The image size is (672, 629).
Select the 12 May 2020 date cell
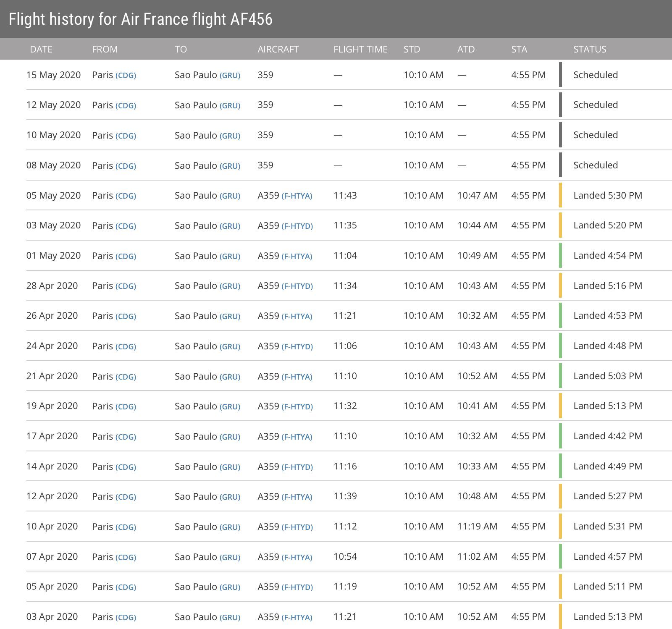point(53,105)
